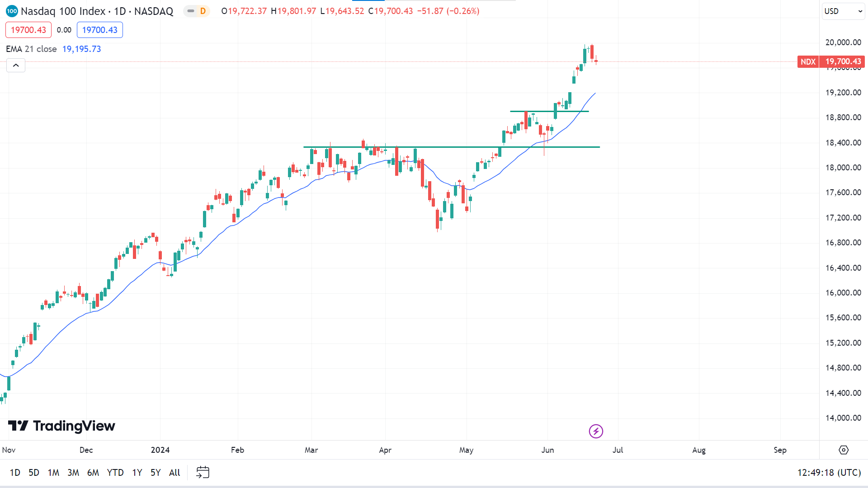Click the spread value 0.00
The width and height of the screenshot is (868, 488).
pyautogui.click(x=64, y=30)
